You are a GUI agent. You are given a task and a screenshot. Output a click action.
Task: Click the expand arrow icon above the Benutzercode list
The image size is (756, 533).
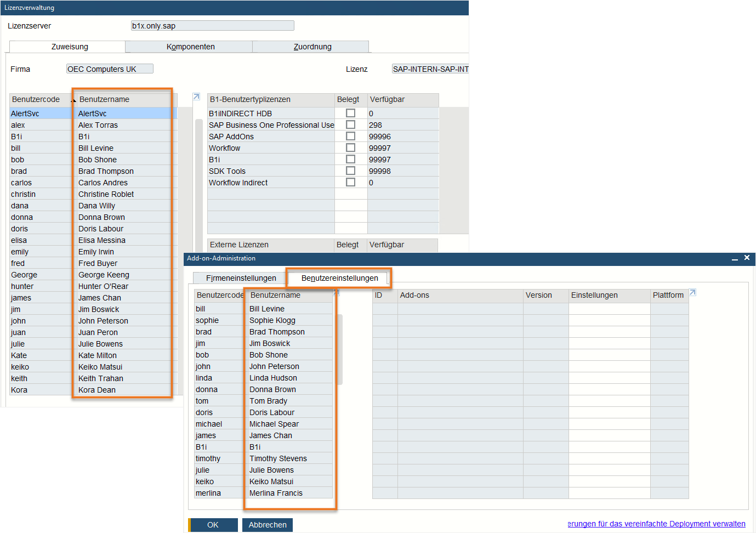click(196, 96)
